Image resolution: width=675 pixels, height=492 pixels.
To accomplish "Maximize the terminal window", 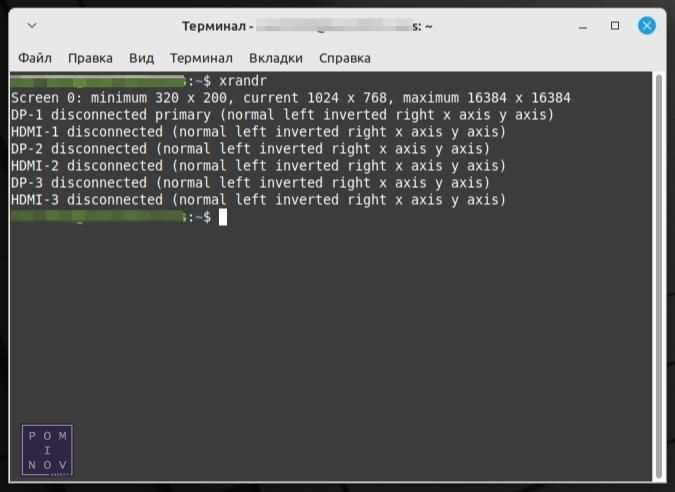I will tap(615, 26).
